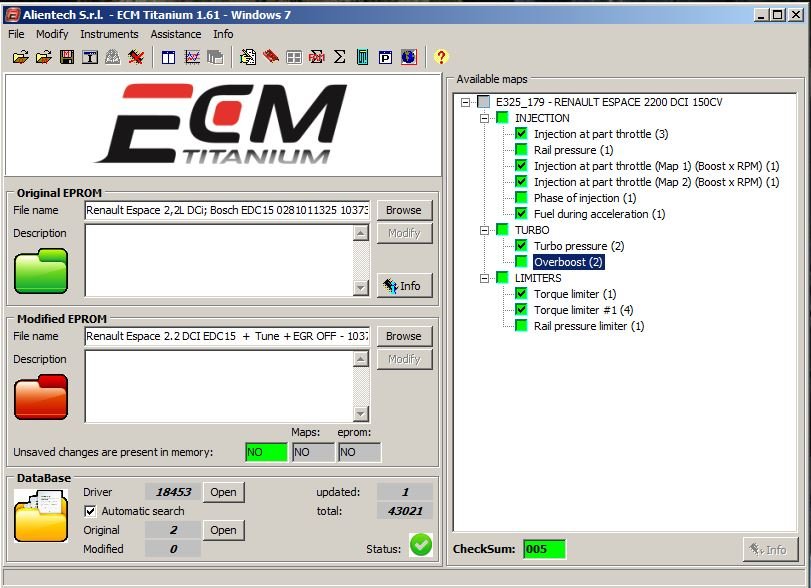Click the text 'T' toolbar icon
Image resolution: width=811 pixels, height=588 pixels.
pos(90,57)
